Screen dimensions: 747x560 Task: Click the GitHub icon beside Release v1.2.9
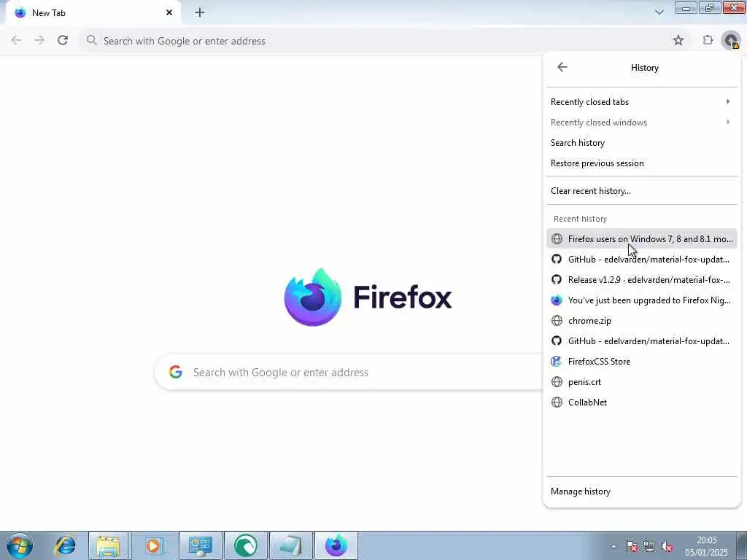pos(557,279)
